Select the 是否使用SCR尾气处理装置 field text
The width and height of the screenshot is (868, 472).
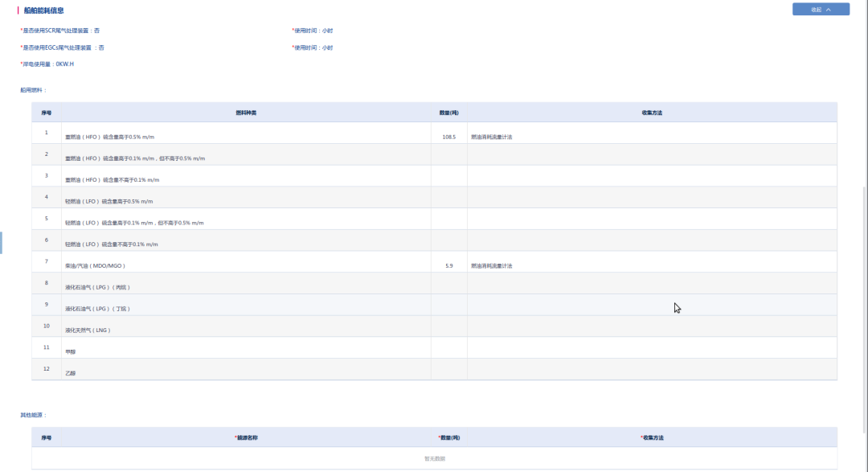(x=60, y=31)
